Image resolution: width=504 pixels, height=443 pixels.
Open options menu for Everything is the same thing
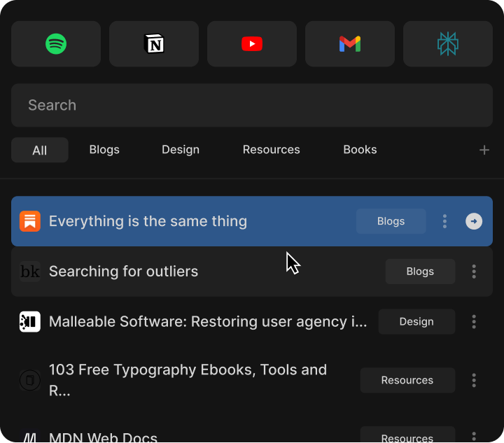coord(444,221)
